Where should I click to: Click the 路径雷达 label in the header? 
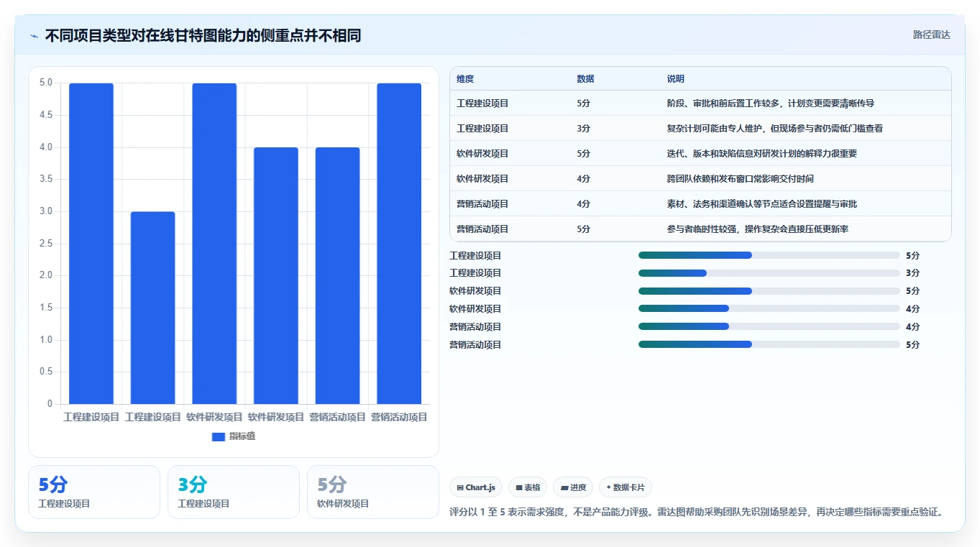click(932, 35)
